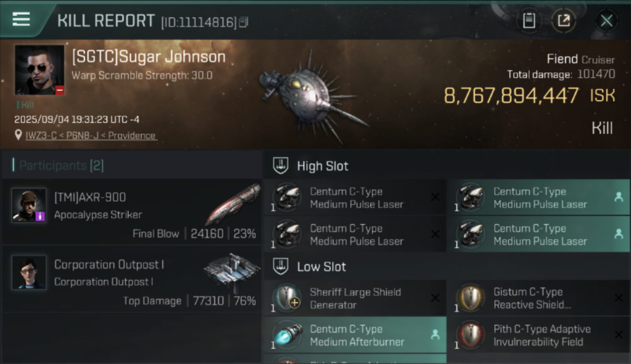This screenshot has width=631, height=364.
Task: Click Corporation Outpost I portrait
Action: click(29, 272)
